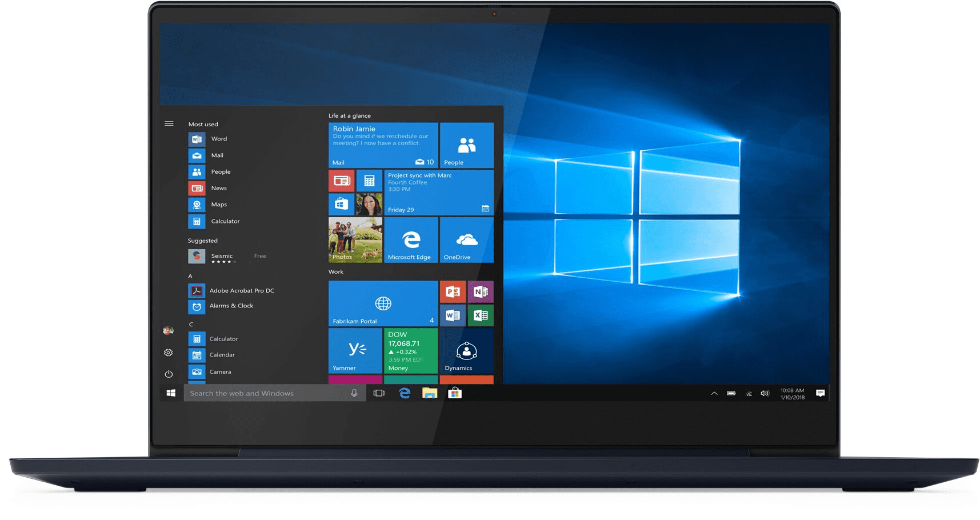Screen dimensions: 980x520
Task: Open File Explorer on taskbar
Action: 430,393
